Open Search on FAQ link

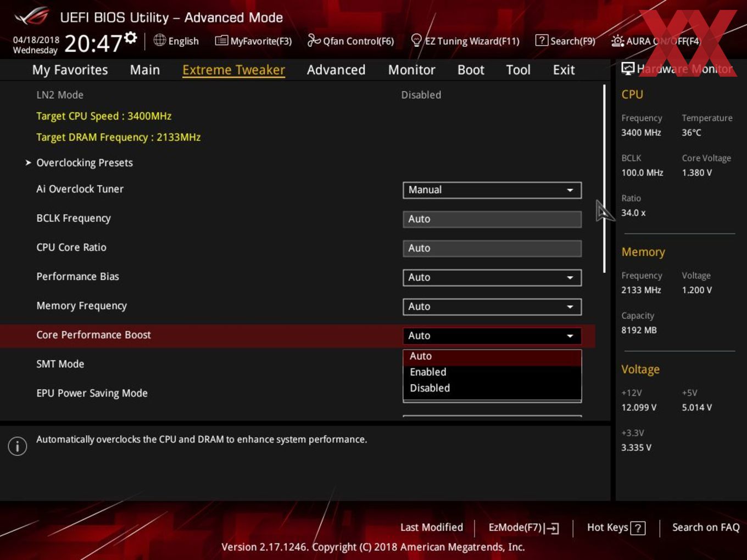pos(706,528)
